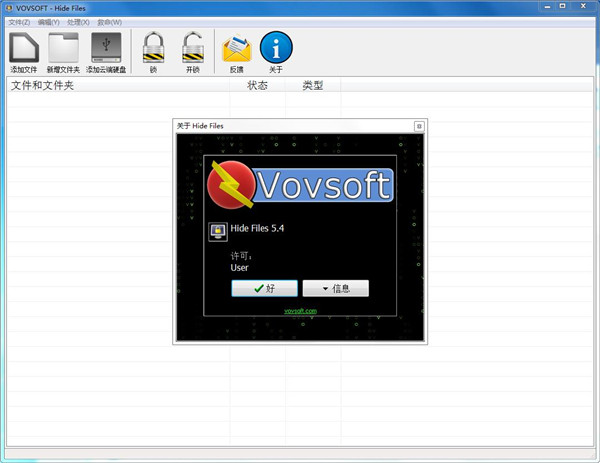
Task: Click the 状态 (Status) column header
Action: (x=258, y=85)
